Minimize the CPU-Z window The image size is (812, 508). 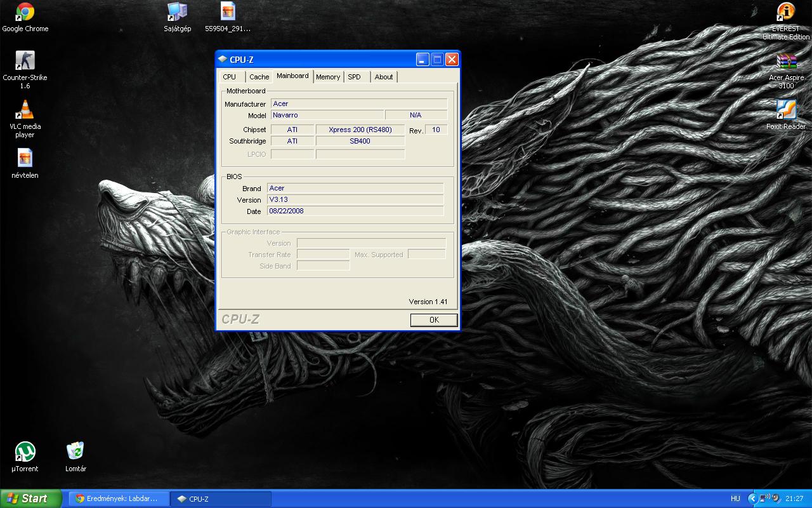point(422,59)
